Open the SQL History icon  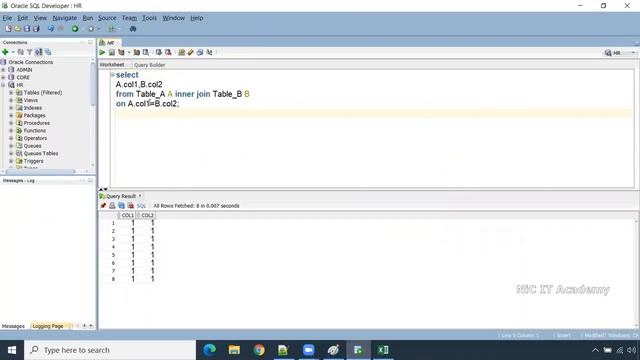(200, 52)
